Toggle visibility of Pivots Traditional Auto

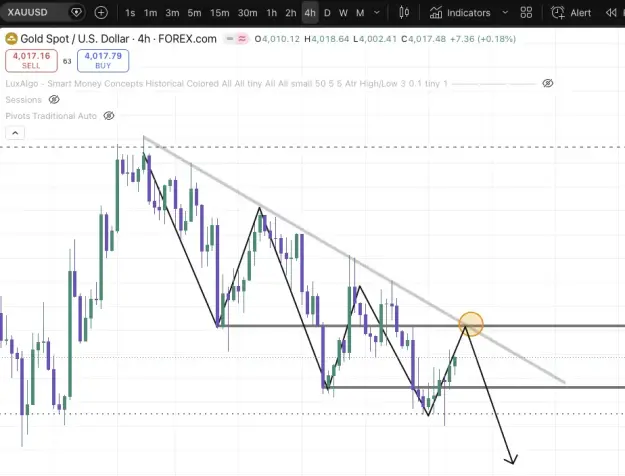(109, 116)
